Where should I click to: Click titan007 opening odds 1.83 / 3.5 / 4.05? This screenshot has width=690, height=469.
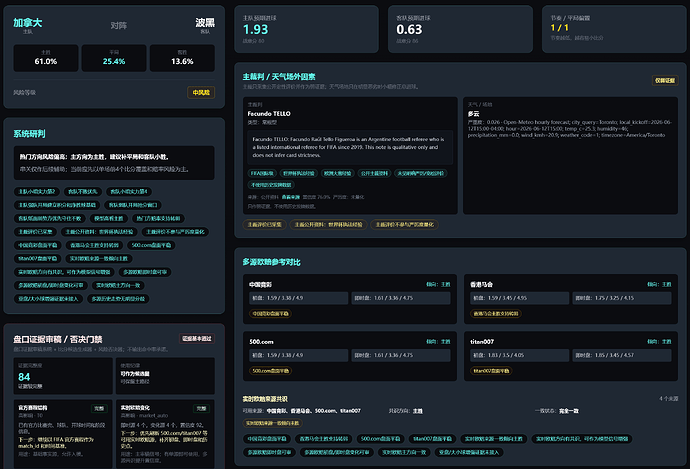coord(519,355)
